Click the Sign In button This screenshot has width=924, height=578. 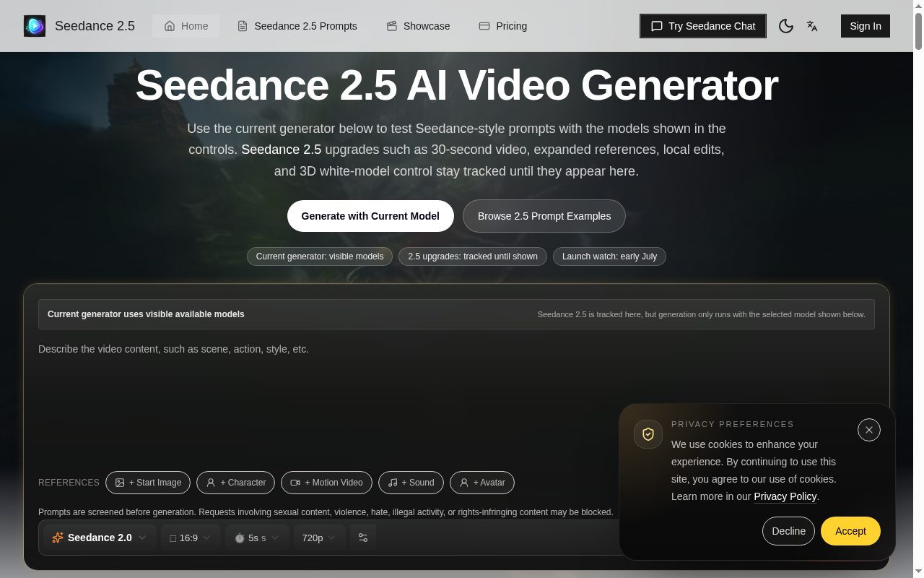coord(866,26)
